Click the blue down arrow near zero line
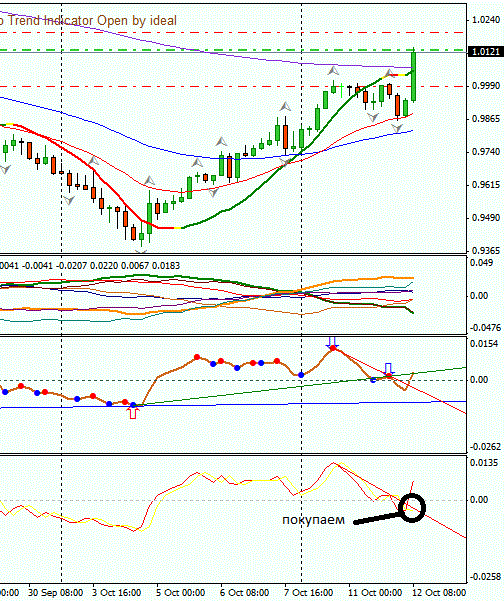504x601 pixels. coord(388,368)
